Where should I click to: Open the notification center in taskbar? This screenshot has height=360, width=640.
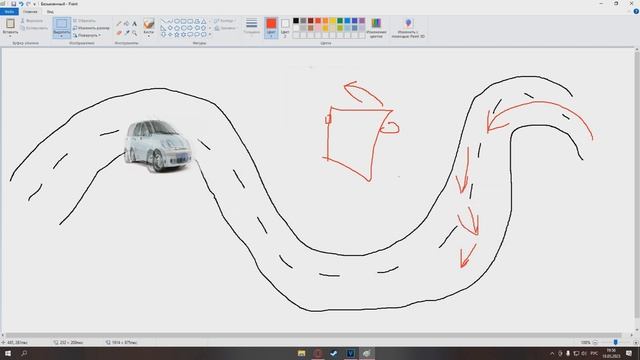[629, 353]
